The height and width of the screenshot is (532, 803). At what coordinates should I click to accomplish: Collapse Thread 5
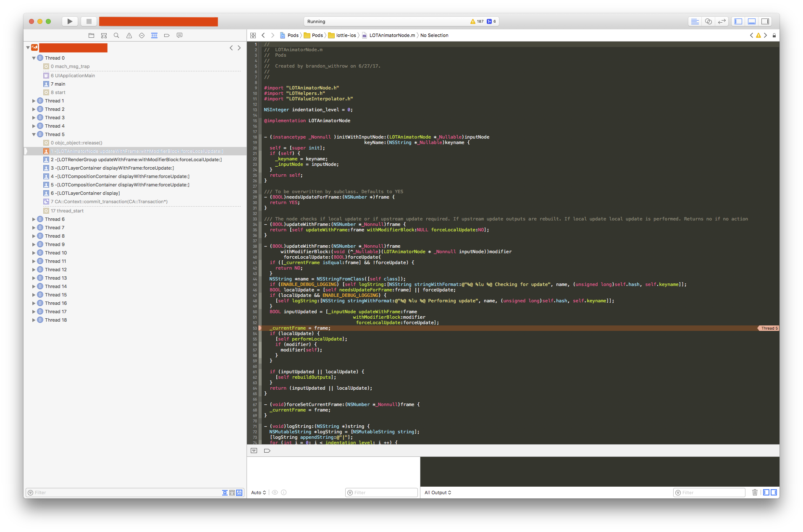(x=34, y=134)
